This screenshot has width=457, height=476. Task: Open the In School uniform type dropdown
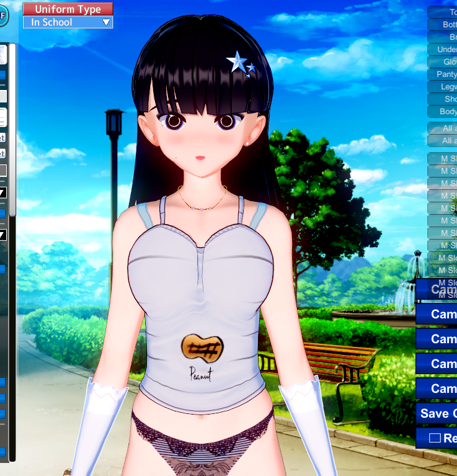pos(68,22)
